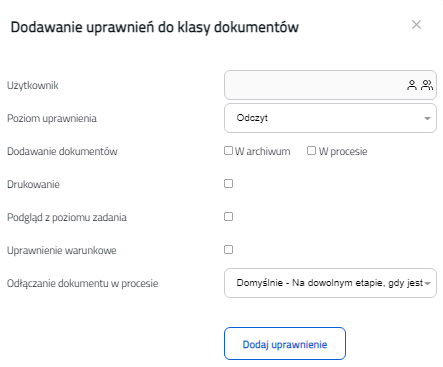Image resolution: width=443 pixels, height=367 pixels.
Task: Click the Drukowanie label text
Action: coord(33,184)
